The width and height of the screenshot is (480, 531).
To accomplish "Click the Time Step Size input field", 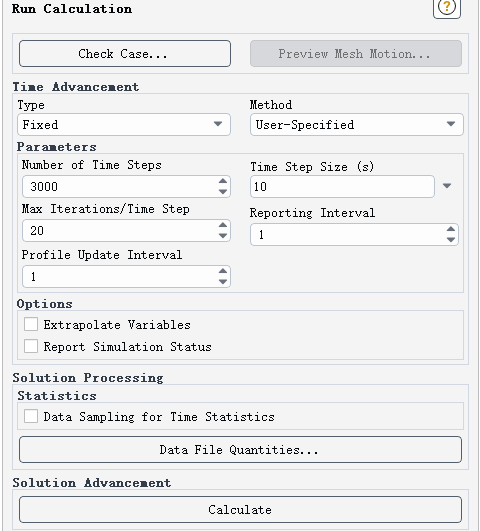I will point(342,187).
